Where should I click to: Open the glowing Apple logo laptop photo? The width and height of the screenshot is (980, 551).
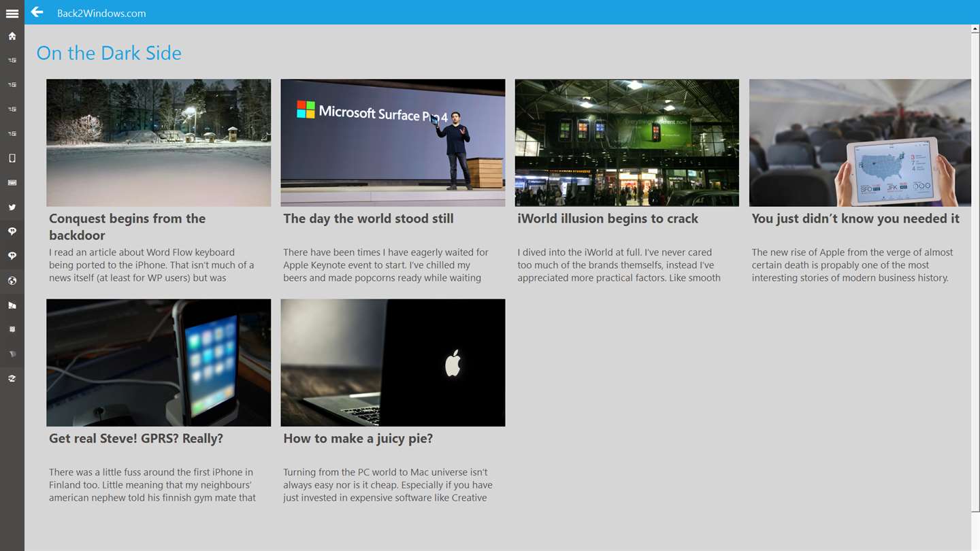pos(393,363)
